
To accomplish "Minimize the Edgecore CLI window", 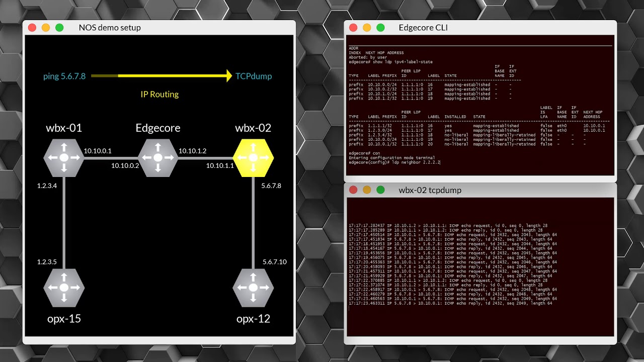I will 367,28.
